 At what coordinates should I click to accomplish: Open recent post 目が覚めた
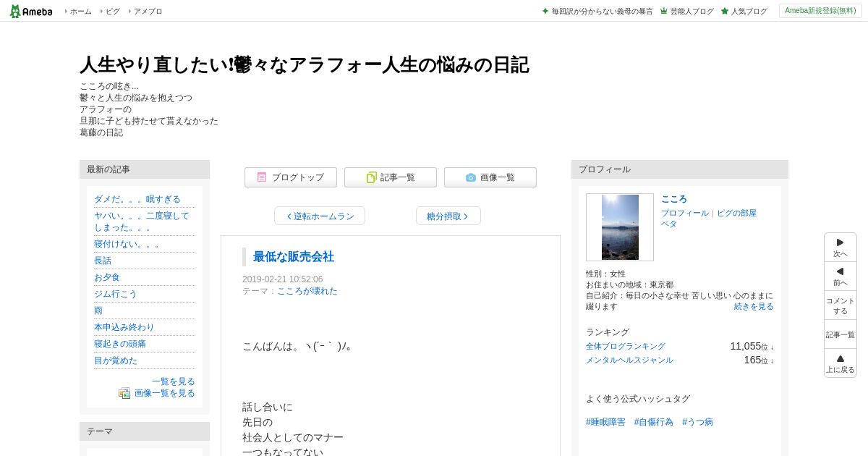pyautogui.click(x=116, y=360)
